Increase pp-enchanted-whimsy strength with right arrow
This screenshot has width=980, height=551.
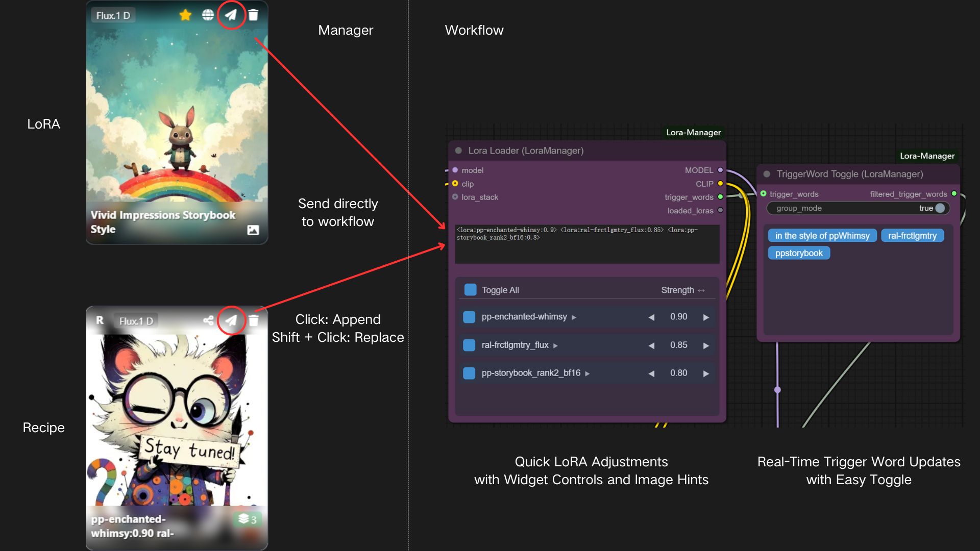point(706,317)
